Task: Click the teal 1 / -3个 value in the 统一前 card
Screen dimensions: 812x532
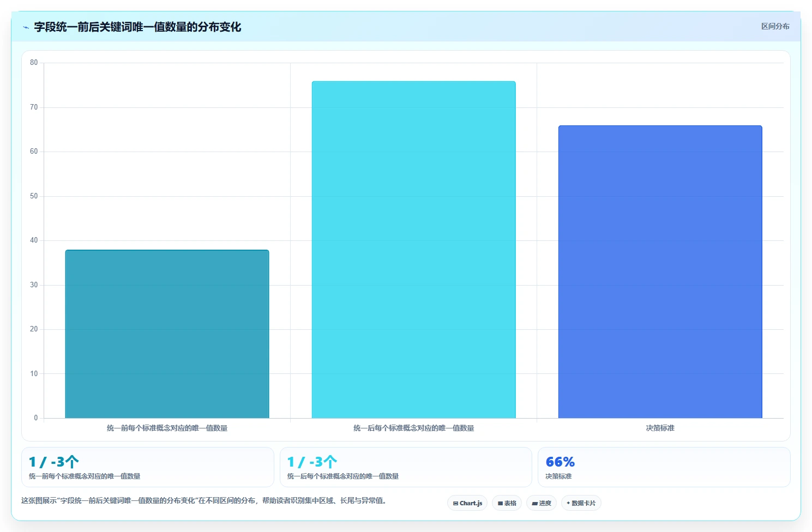Action: (53, 462)
